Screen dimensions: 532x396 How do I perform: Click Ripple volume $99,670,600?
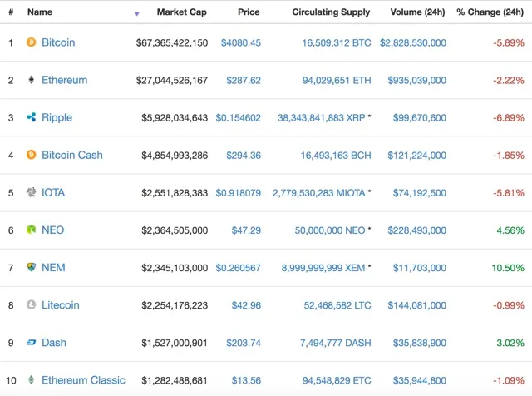tap(420, 118)
